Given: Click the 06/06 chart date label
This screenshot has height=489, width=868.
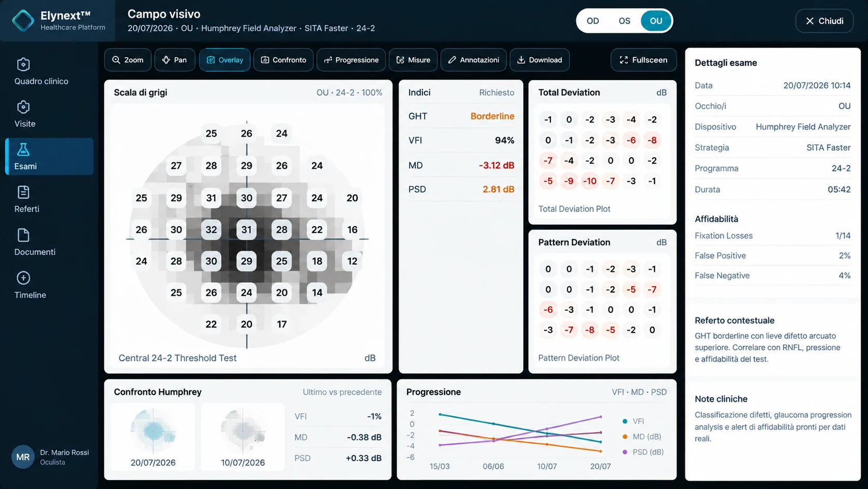Looking at the screenshot, I should 493,467.
